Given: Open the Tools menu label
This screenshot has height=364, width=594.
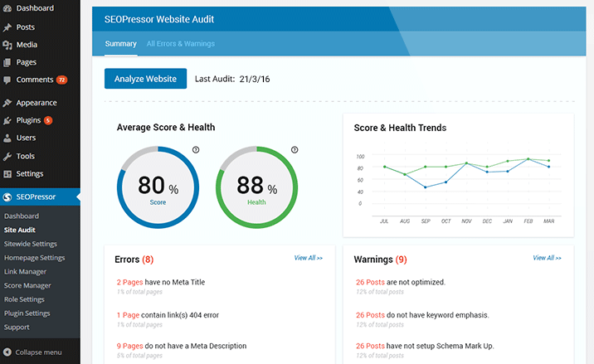Looking at the screenshot, I should (x=26, y=156).
